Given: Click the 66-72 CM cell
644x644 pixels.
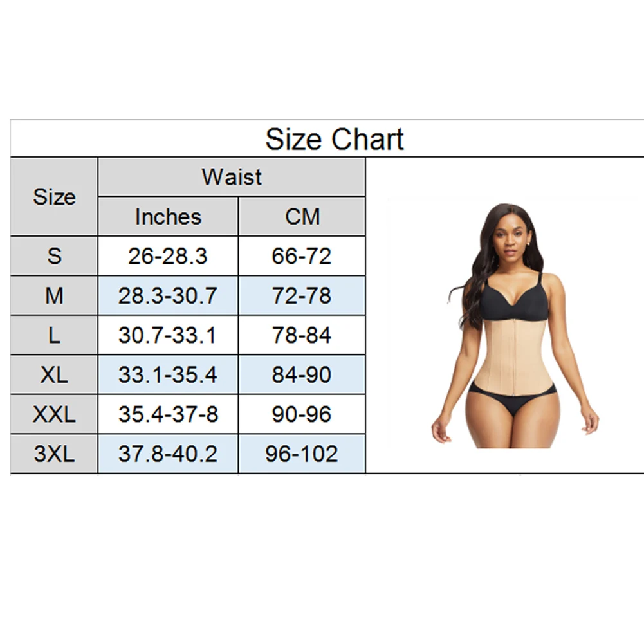Looking at the screenshot, I should pyautogui.click(x=302, y=256).
